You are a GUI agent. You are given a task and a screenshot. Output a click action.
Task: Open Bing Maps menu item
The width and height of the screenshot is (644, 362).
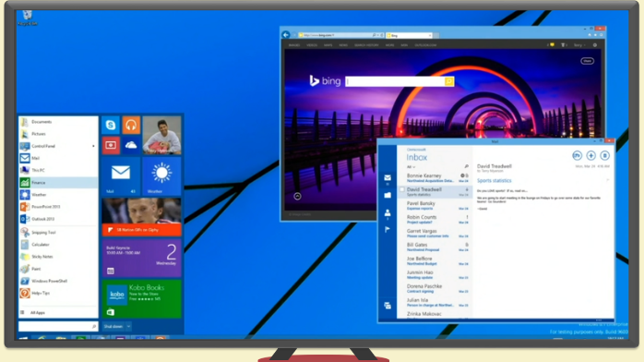[x=328, y=45]
